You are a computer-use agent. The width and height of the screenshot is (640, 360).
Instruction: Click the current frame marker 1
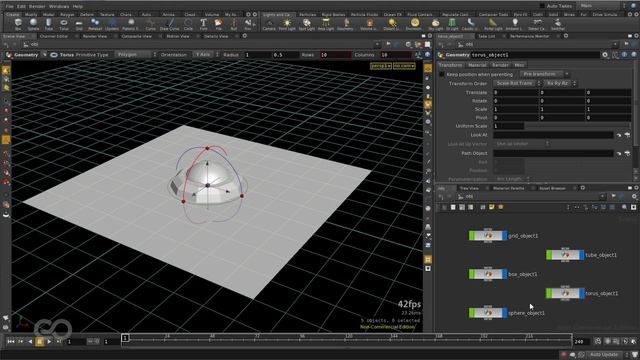125,338
